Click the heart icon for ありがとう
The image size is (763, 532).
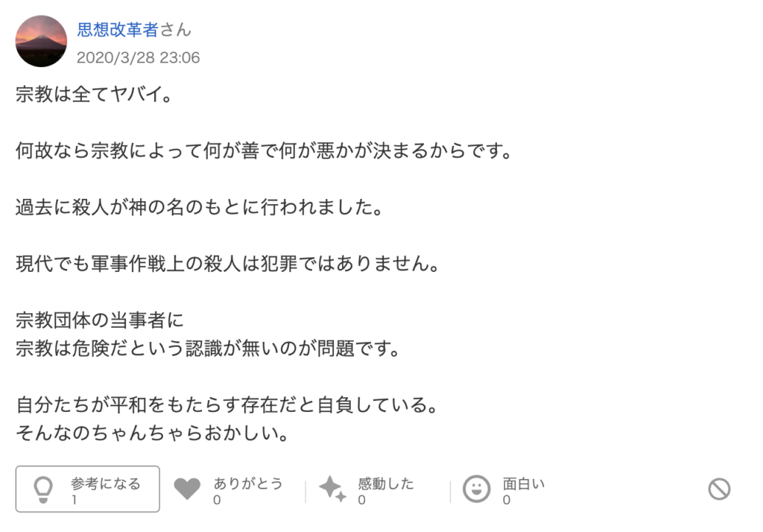(x=187, y=489)
